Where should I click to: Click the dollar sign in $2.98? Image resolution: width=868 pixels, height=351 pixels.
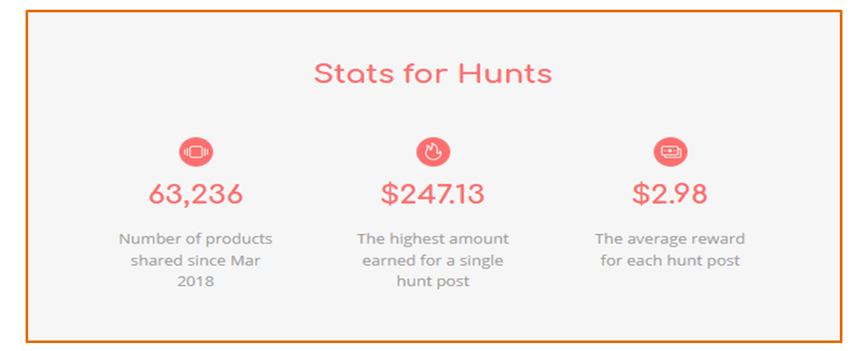(x=641, y=194)
